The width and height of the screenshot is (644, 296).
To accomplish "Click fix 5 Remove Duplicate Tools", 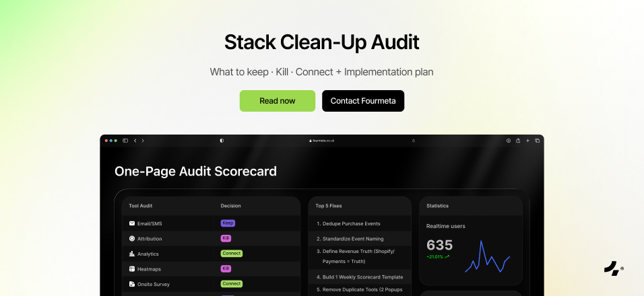I will pos(359,290).
